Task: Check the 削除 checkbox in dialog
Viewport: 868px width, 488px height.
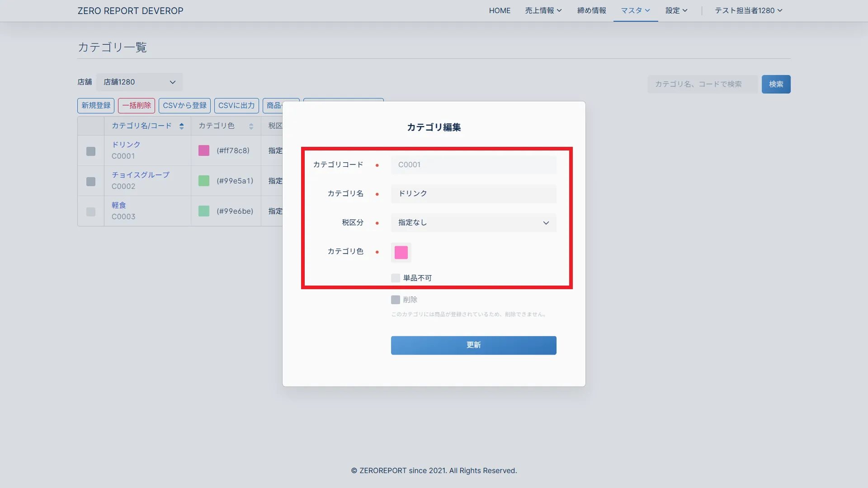Action: (396, 300)
